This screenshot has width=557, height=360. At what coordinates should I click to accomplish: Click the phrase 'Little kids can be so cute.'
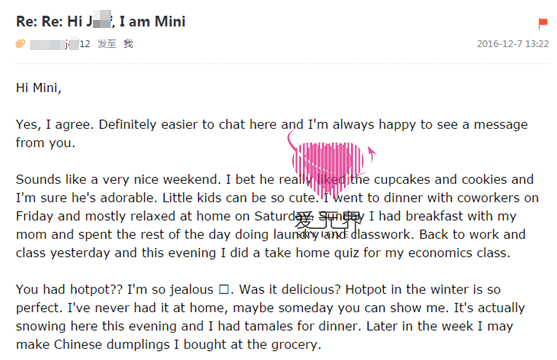click(240, 198)
